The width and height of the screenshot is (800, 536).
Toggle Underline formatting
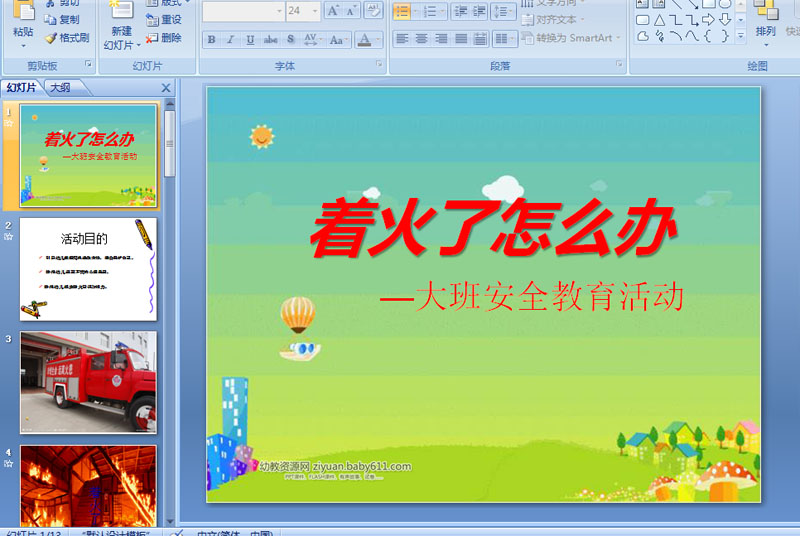[x=250, y=39]
